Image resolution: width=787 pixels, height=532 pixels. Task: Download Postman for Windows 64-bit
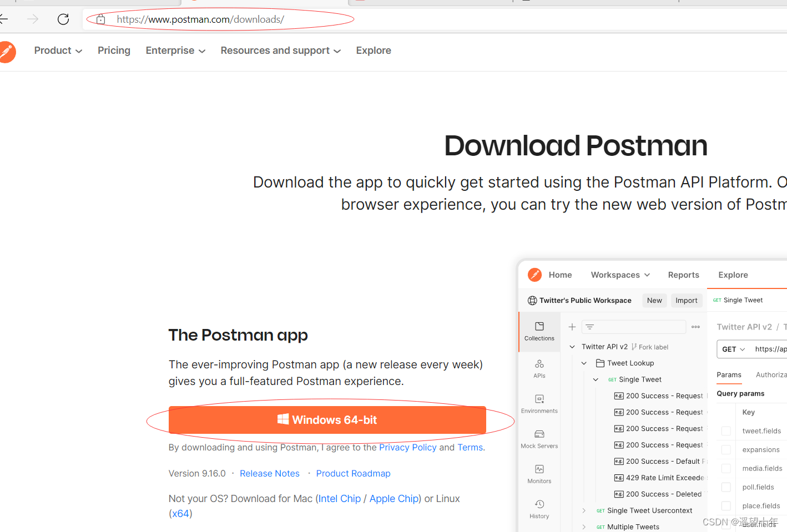tap(327, 420)
